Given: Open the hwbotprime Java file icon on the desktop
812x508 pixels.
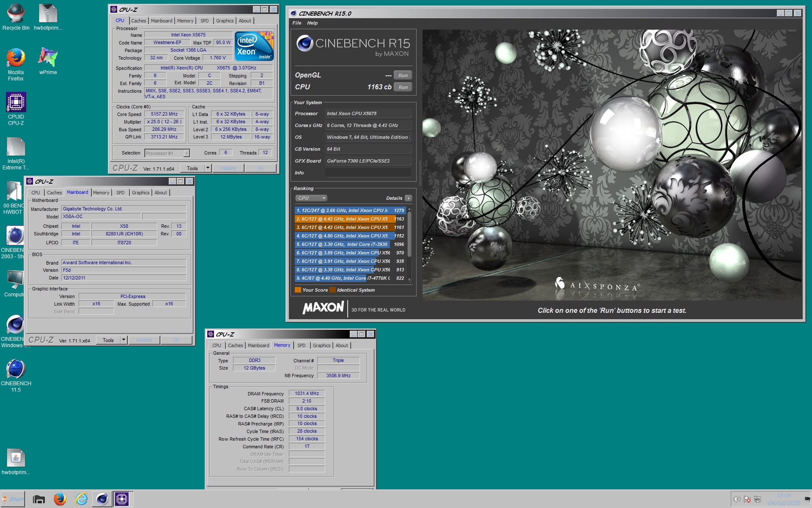Looking at the screenshot, I should [16, 461].
